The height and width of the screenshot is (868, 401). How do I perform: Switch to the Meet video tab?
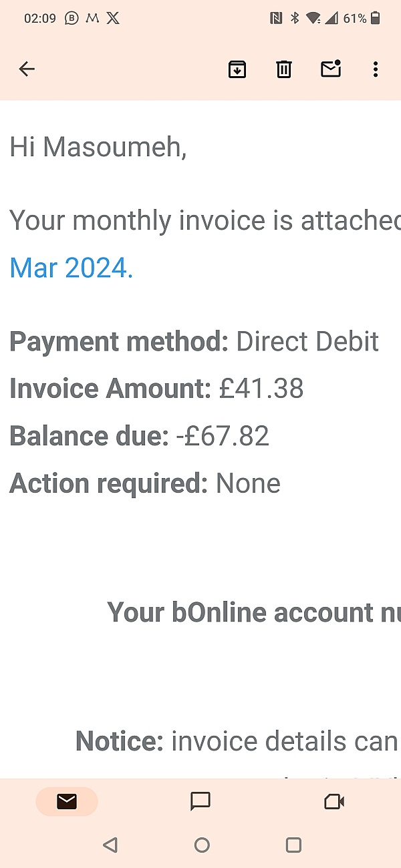(x=333, y=801)
